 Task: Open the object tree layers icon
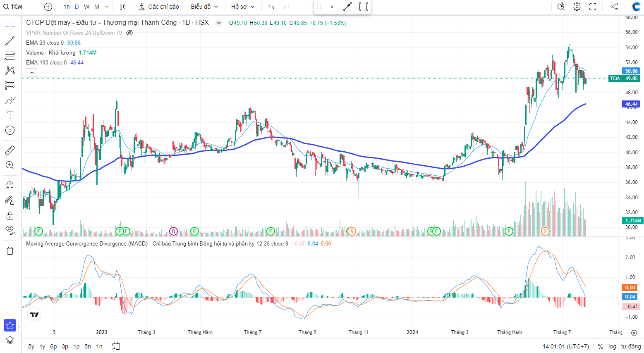pyautogui.click(x=10, y=340)
